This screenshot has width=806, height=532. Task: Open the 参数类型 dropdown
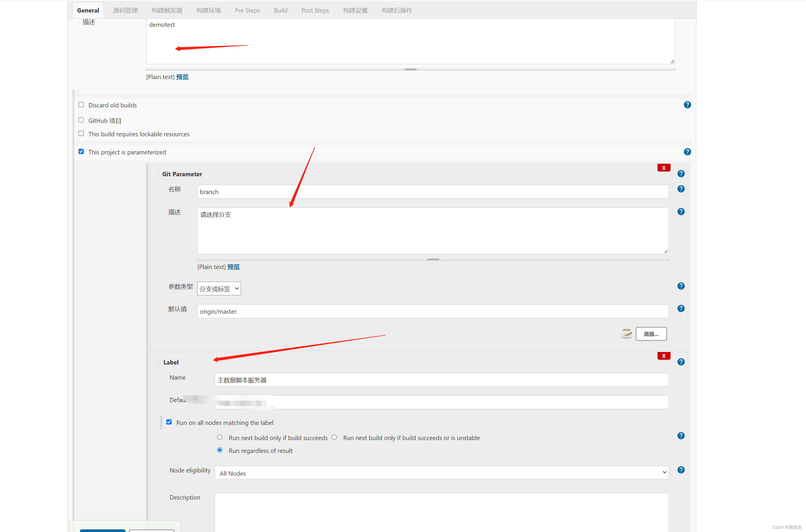[219, 288]
